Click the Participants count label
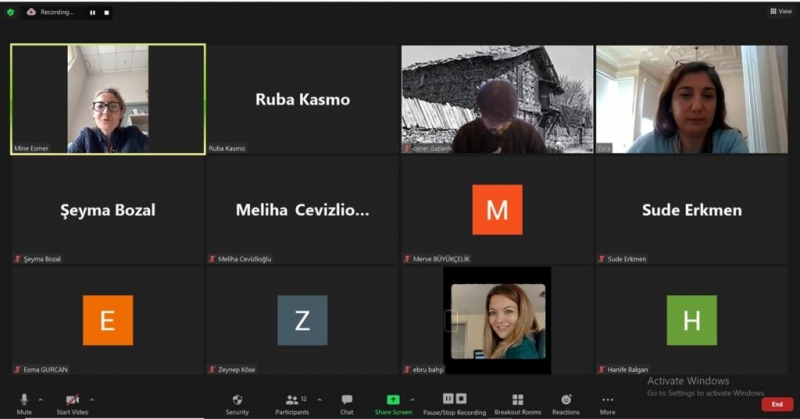The image size is (800, 419). 304,399
